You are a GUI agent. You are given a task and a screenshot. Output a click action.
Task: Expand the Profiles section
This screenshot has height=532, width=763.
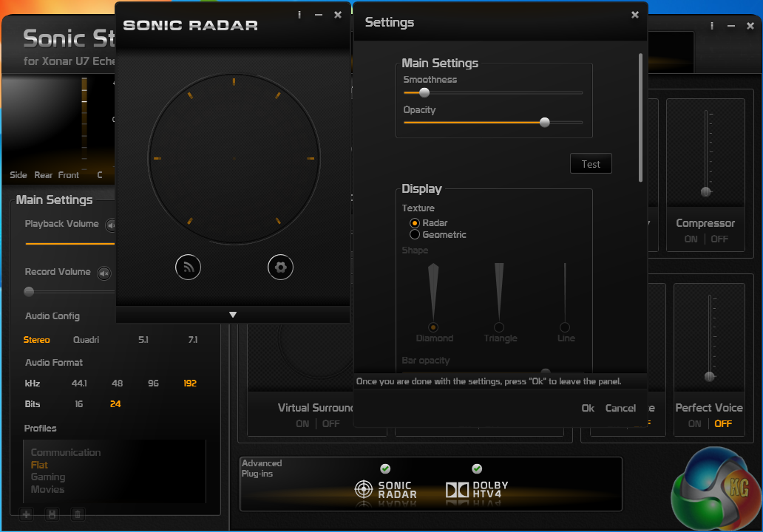pyautogui.click(x=40, y=429)
